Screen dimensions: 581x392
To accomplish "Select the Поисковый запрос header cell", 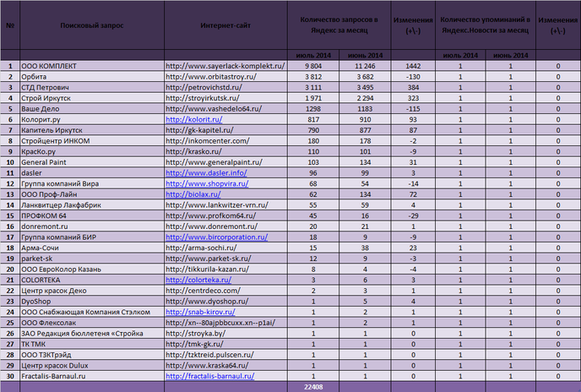I will pyautogui.click(x=92, y=25).
